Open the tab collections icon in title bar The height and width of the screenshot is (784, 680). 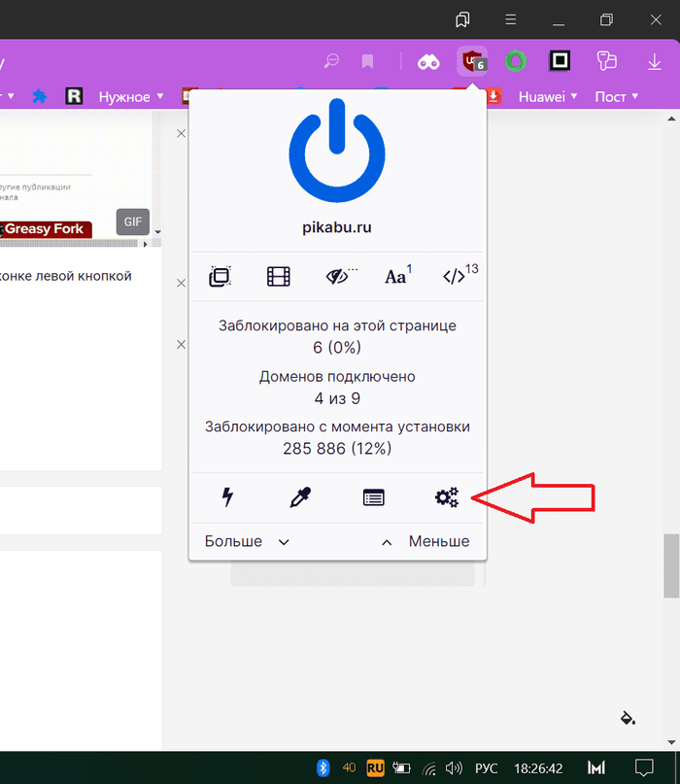click(462, 19)
